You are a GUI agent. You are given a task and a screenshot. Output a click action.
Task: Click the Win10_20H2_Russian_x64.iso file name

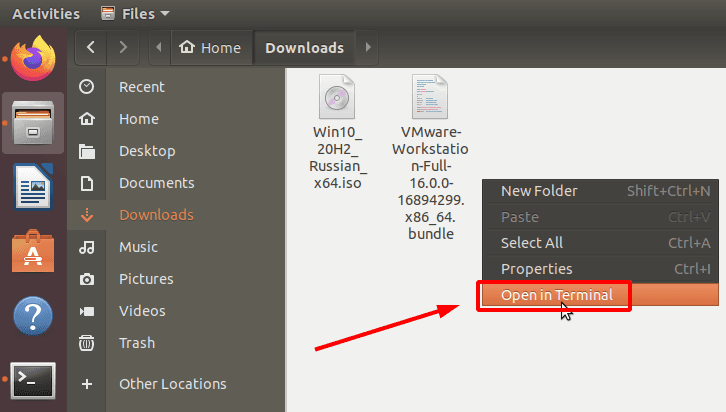[x=338, y=157]
